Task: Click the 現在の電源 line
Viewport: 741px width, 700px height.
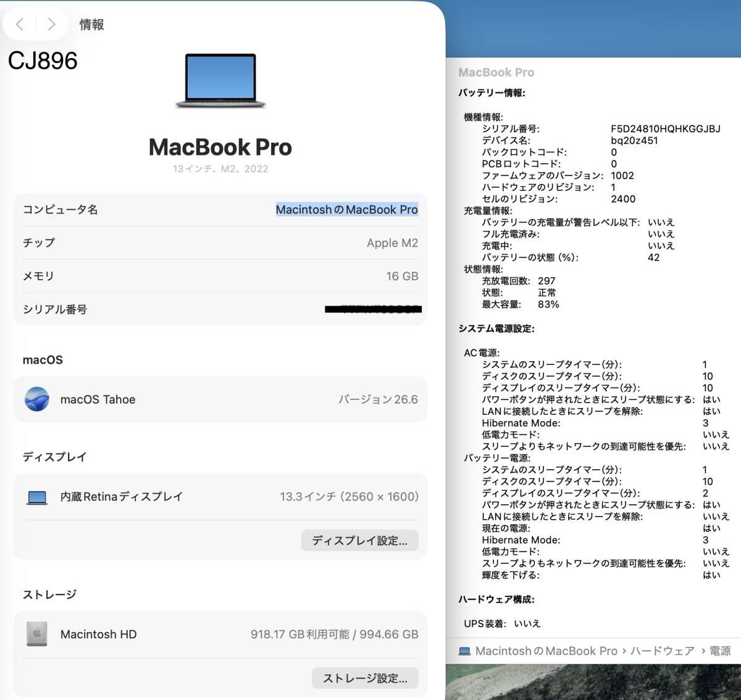Action: point(601,528)
